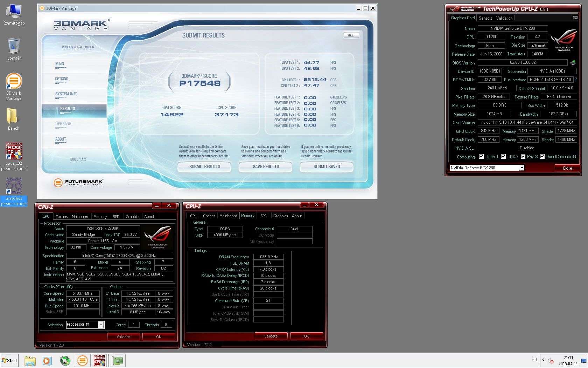Click the Bus Interface question mark icon
The image size is (588, 368).
click(x=576, y=80)
